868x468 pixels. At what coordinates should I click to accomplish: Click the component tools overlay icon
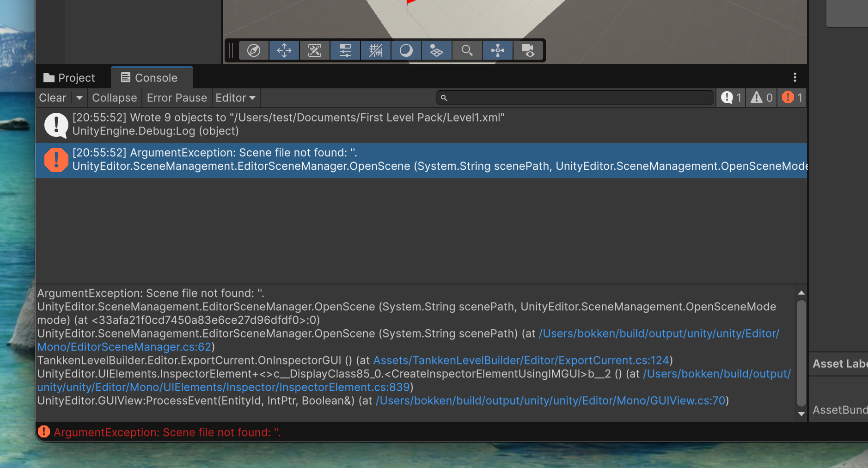click(314, 50)
